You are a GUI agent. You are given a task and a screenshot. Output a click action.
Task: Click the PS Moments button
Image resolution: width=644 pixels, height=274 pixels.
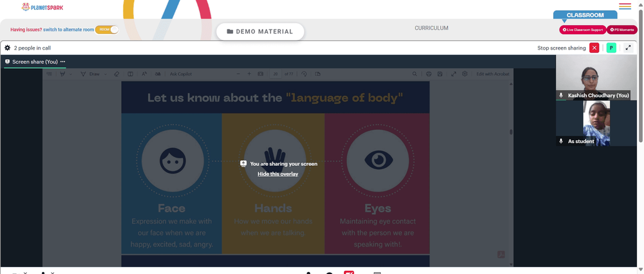click(x=622, y=30)
